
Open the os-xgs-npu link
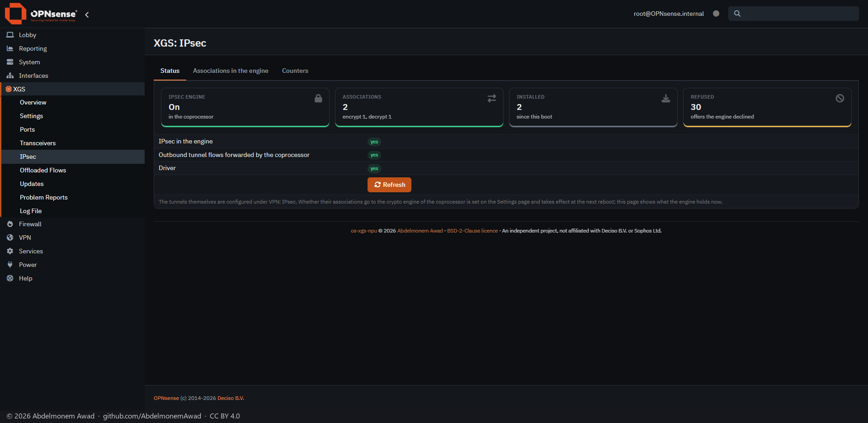click(364, 231)
